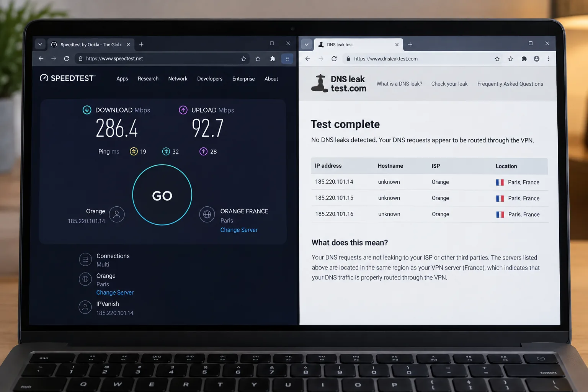Close the DNS leak test tab
This screenshot has width=588, height=392.
click(397, 45)
